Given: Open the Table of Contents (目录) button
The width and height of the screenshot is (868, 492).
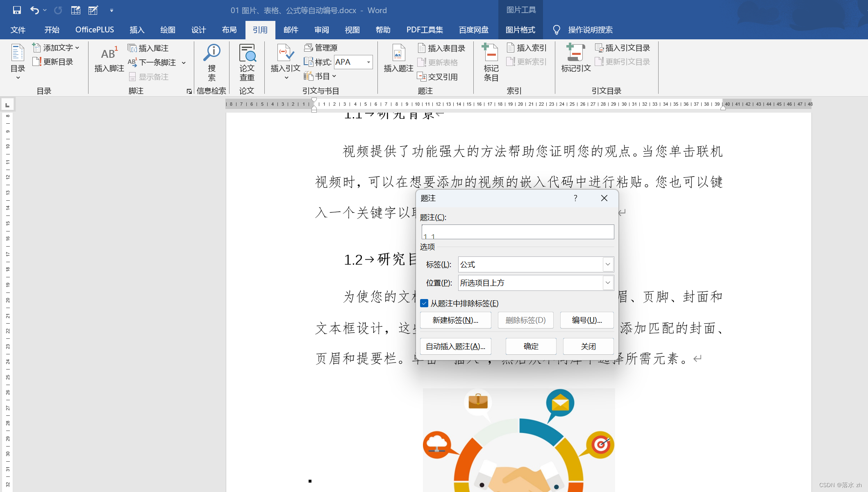Looking at the screenshot, I should tap(18, 61).
